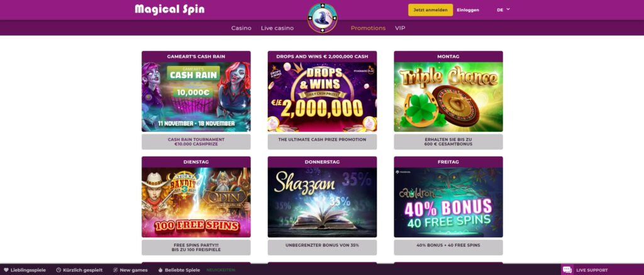The width and height of the screenshot is (644, 275).
Task: Open New games icon in bottom bar
Action: click(x=116, y=270)
